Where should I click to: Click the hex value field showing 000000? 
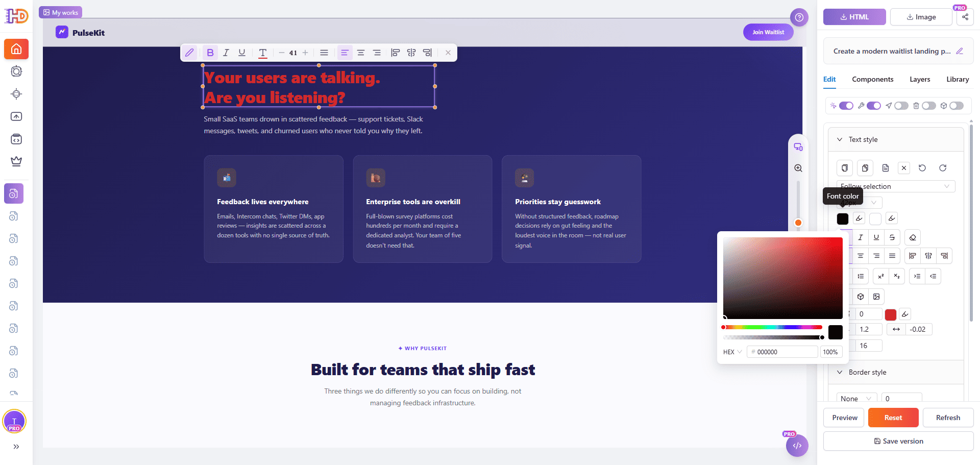click(x=782, y=352)
